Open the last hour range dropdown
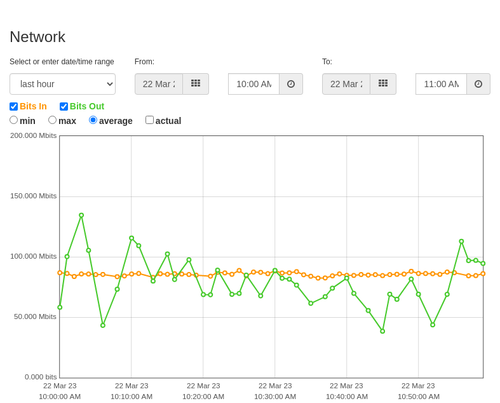The height and width of the screenshot is (403, 500). pyautogui.click(x=63, y=84)
